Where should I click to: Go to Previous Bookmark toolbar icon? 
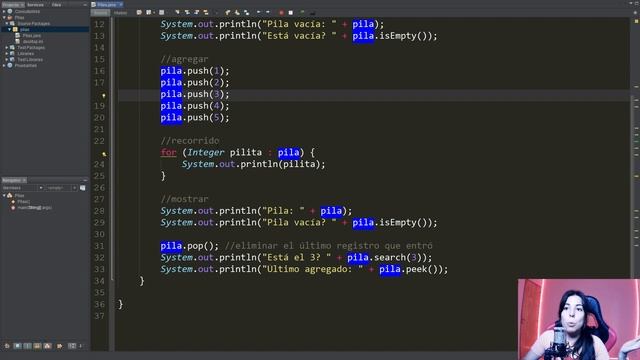pos(227,12)
